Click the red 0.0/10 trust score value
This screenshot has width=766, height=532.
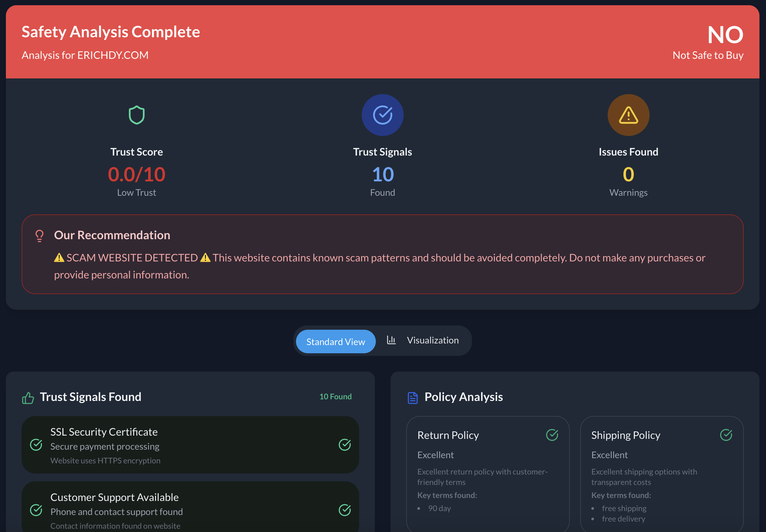[136, 174]
